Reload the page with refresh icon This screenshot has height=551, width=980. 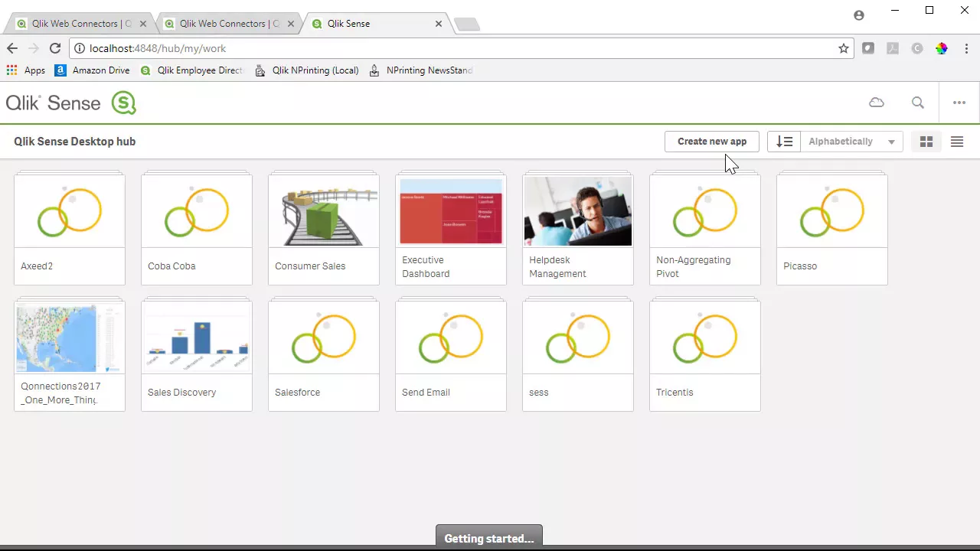(x=55, y=48)
